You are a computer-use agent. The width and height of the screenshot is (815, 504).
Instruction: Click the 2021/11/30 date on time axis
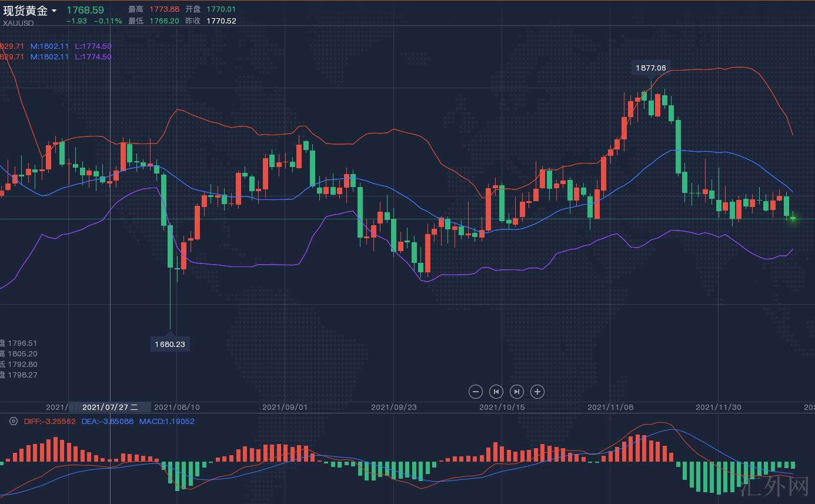[x=718, y=407]
